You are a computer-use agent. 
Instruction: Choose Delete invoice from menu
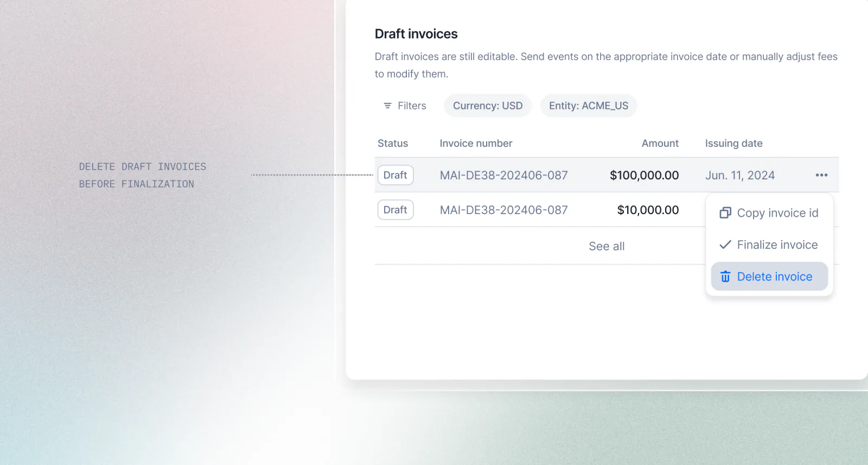pos(769,276)
